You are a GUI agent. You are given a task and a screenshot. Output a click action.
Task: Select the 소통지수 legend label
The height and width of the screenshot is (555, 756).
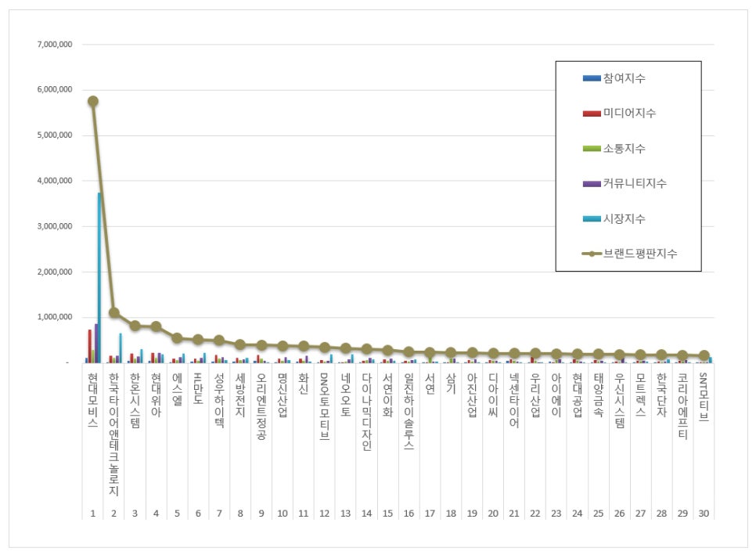[625, 149]
